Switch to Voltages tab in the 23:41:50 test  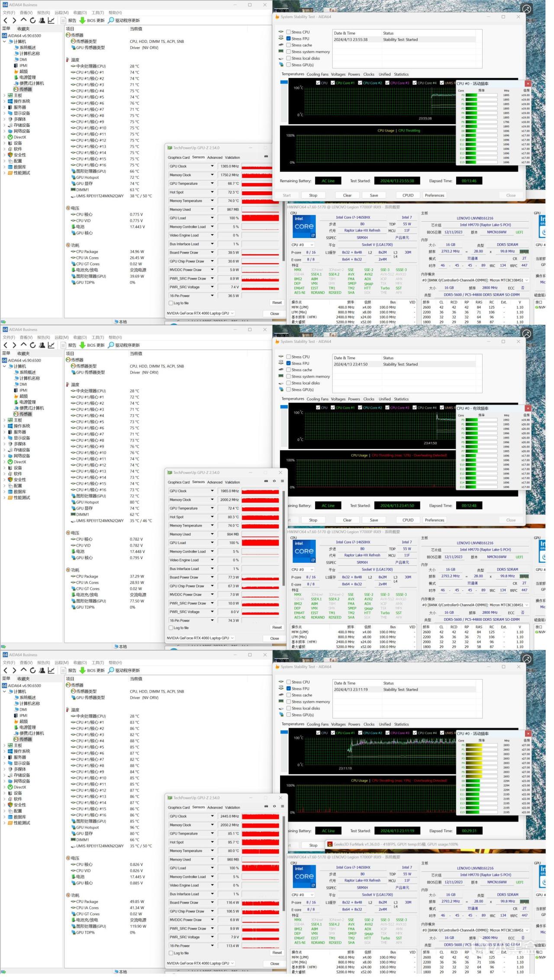[338, 399]
